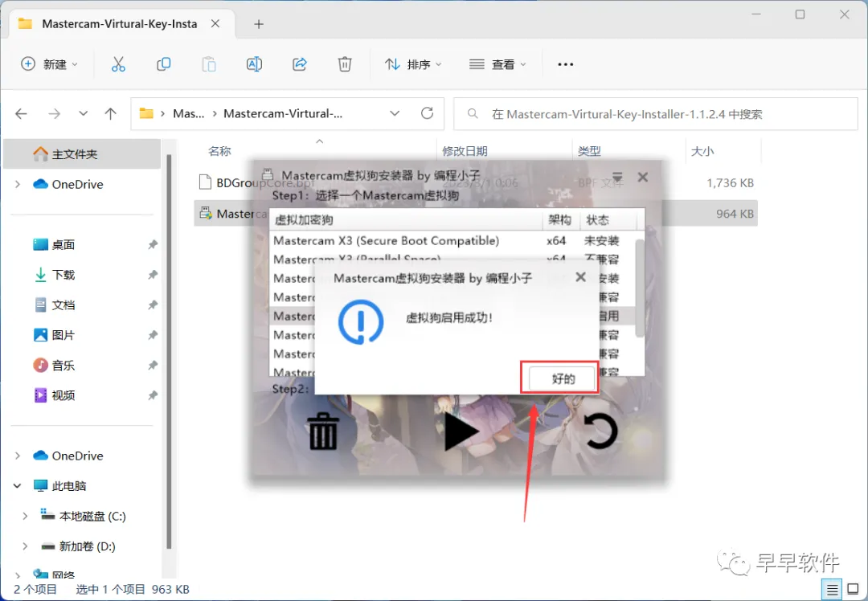This screenshot has height=601, width=868.
Task: Expand the address bar history dropdown
Action: [x=395, y=113]
